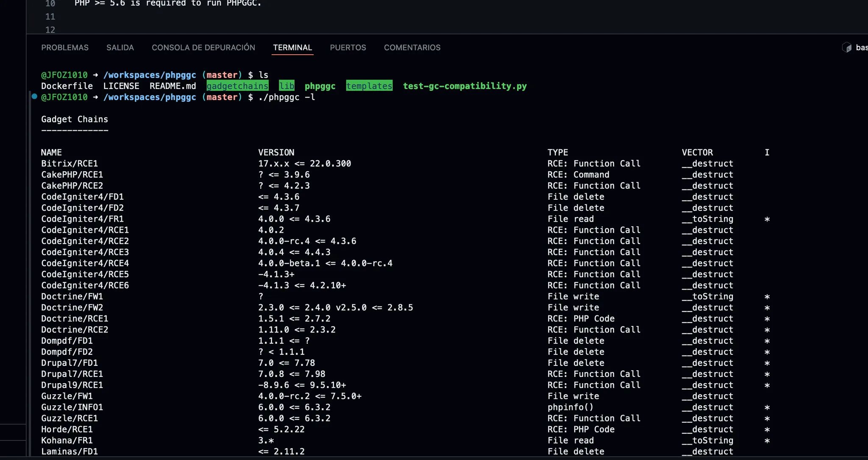Open CONSOLA DE DEPURACIÓN tab

pos(203,47)
